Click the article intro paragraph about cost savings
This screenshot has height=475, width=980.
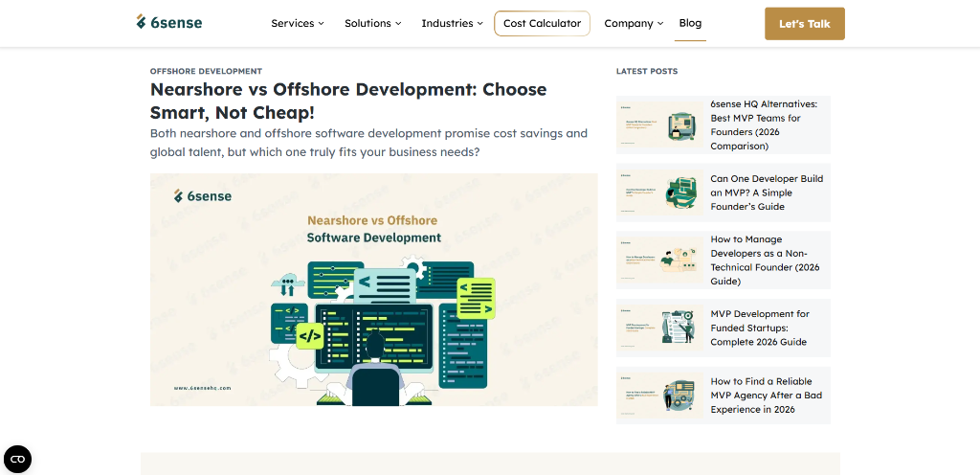tap(368, 143)
